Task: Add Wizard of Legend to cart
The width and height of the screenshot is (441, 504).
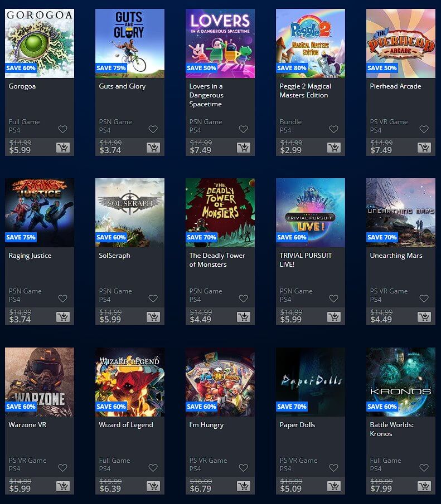Action: click(153, 486)
